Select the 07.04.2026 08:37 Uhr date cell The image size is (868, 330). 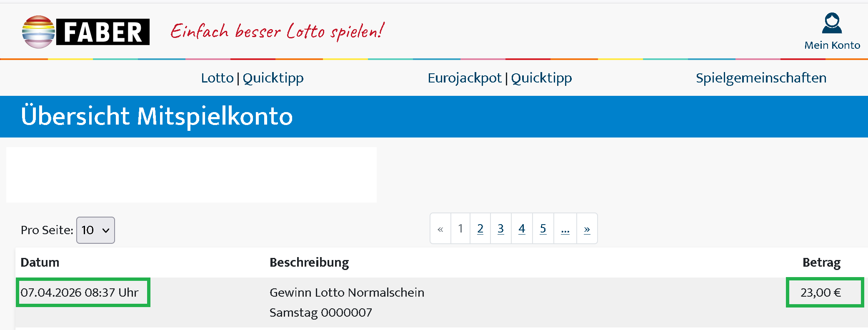83,292
